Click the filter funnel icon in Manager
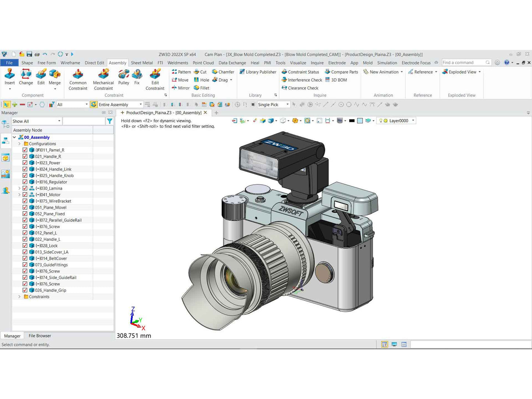 [110, 121]
